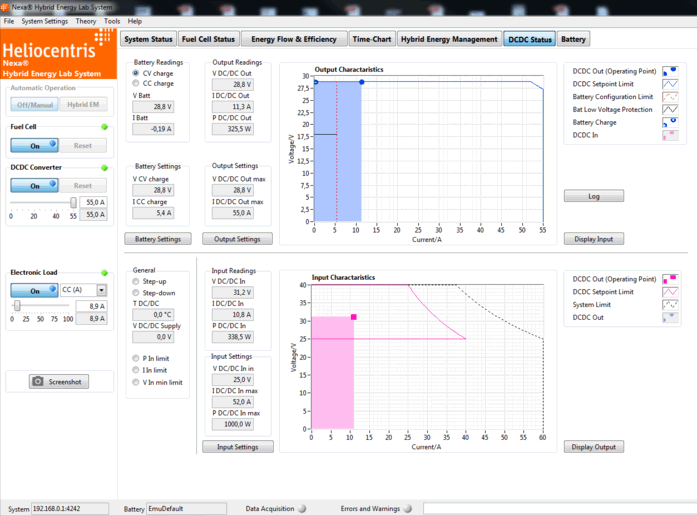Select the Step-up radio option

pos(136,281)
